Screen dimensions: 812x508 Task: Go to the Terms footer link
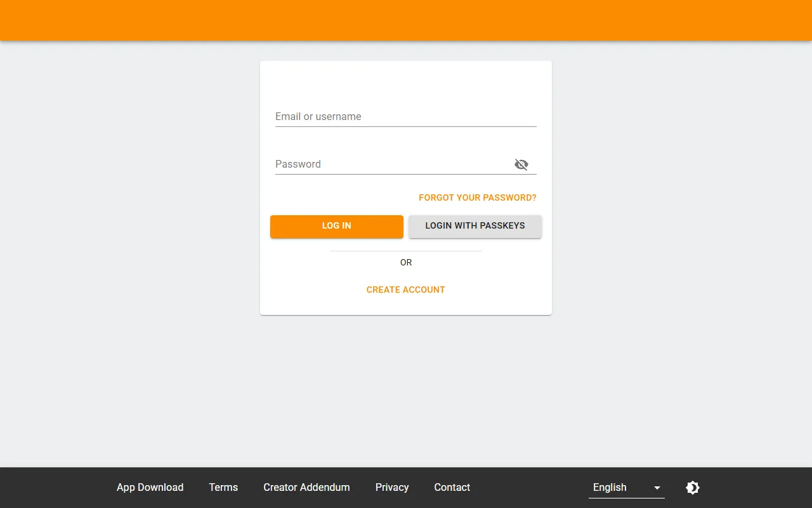click(x=223, y=488)
